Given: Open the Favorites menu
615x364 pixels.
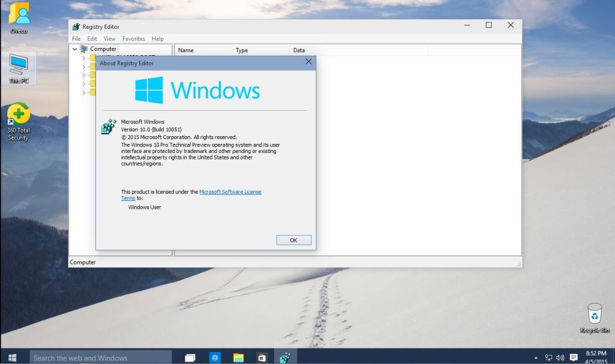Looking at the screenshot, I should click(133, 39).
